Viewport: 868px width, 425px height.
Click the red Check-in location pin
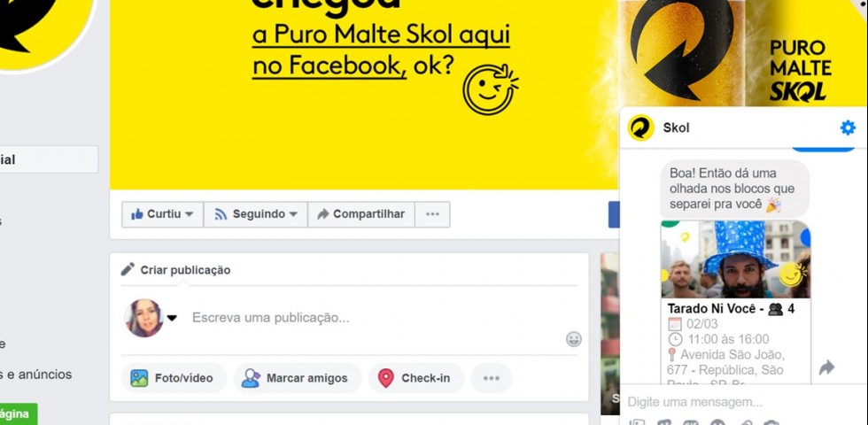tap(385, 378)
